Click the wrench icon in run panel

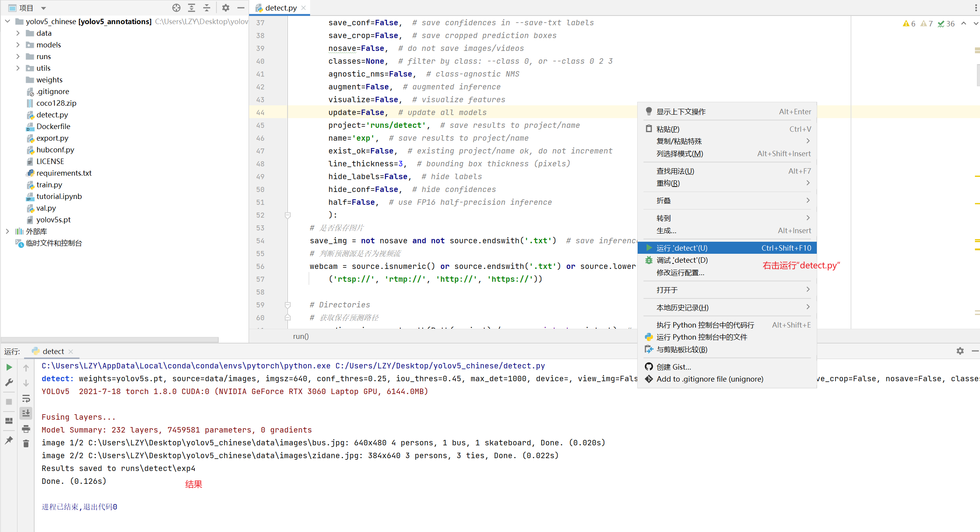click(x=9, y=382)
